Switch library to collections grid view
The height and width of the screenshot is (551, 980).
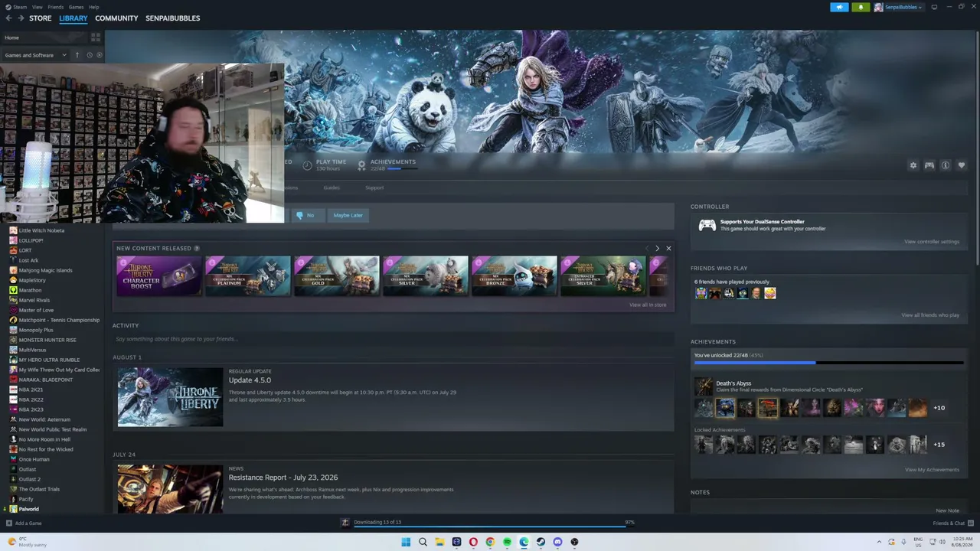96,37
